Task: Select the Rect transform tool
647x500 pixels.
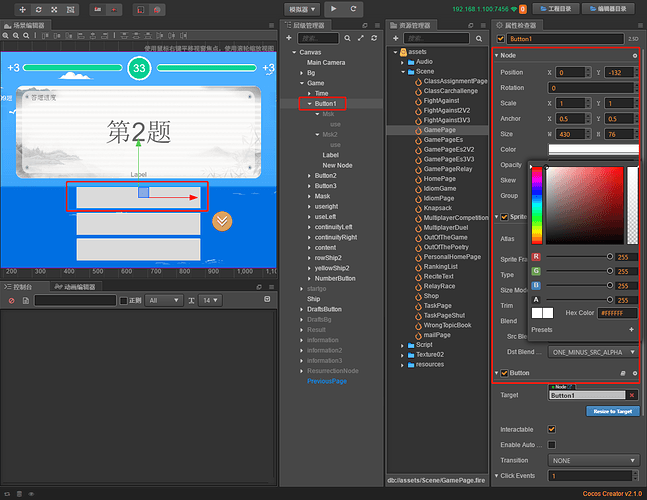Action: coord(71,9)
